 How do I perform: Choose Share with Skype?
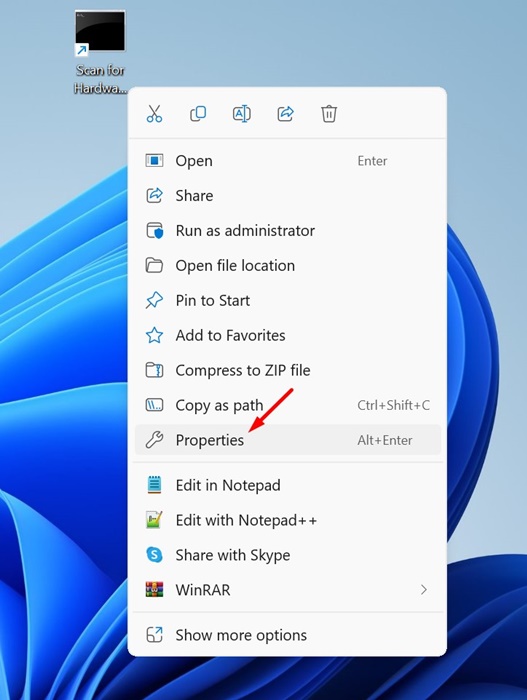click(x=288, y=555)
